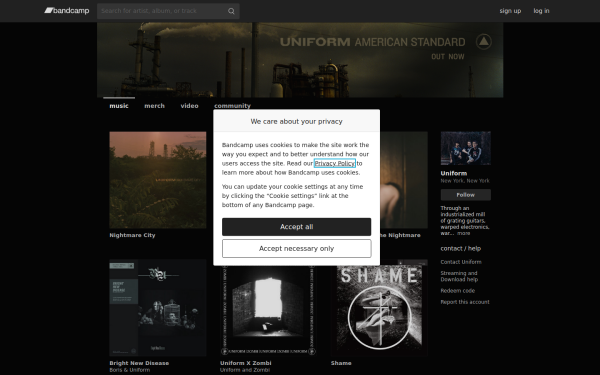Open the Nightmare City album cover
Image resolution: width=600 pixels, height=375 pixels.
pos(158,180)
